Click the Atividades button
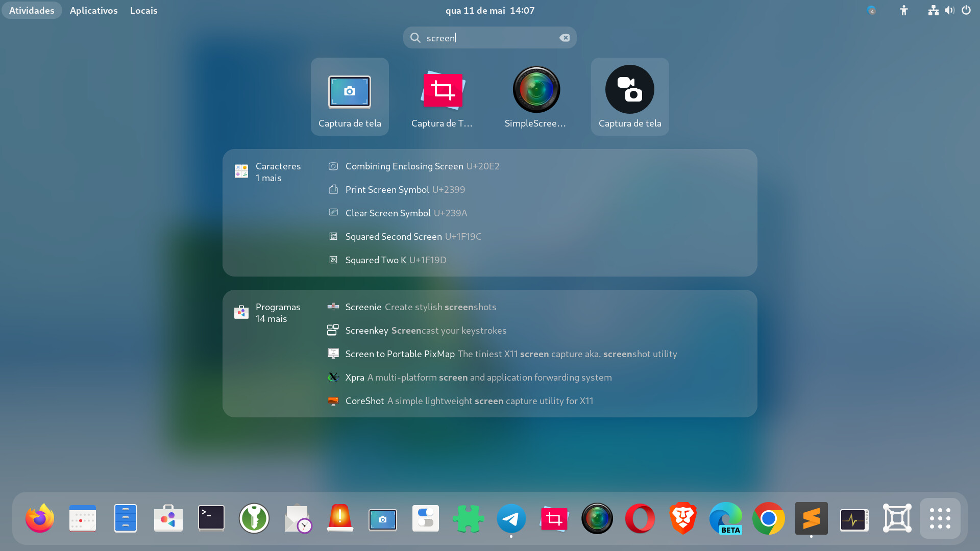This screenshot has height=551, width=980. [x=32, y=10]
